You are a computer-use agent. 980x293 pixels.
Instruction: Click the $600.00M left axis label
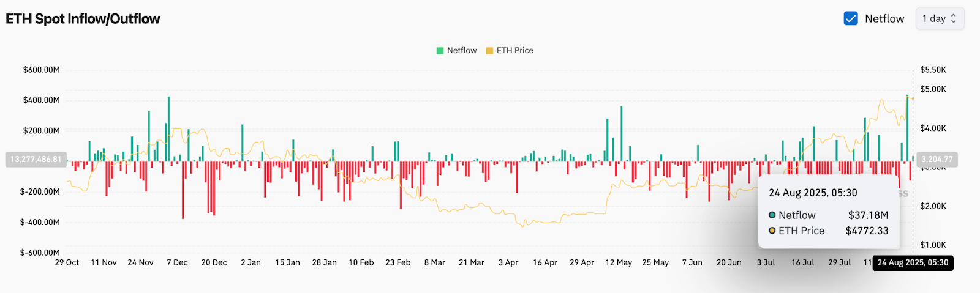click(41, 70)
